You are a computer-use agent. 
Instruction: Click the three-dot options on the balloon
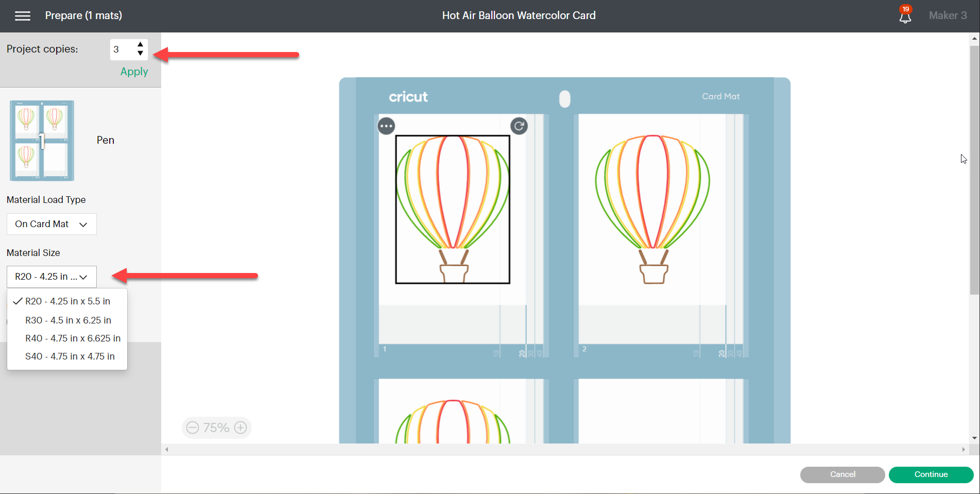pyautogui.click(x=386, y=126)
